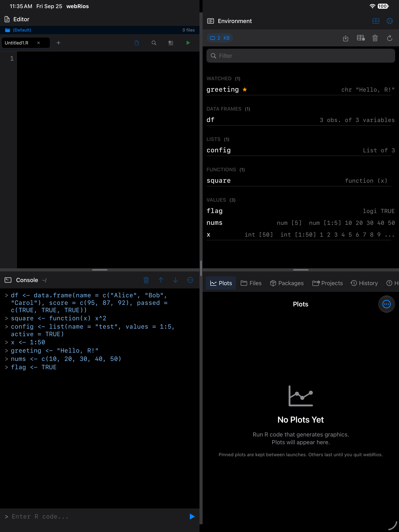This screenshot has width=399, height=532.
Task: Switch to the Plots tab
Action: [x=221, y=283]
